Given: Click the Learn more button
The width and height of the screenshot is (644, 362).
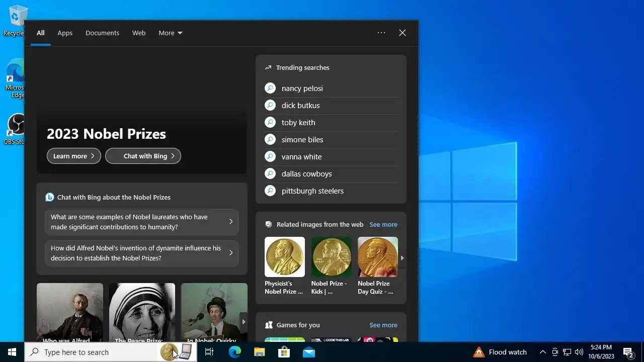Looking at the screenshot, I should (74, 156).
